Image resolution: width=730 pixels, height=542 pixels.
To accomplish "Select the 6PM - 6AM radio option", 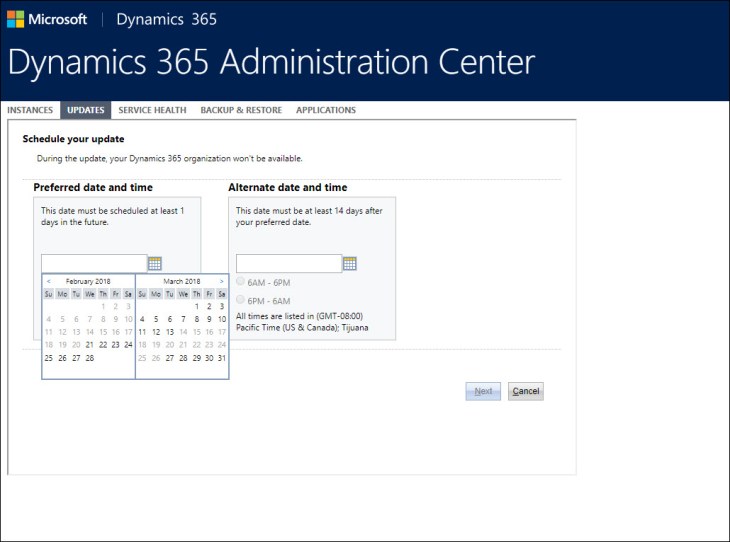I will coord(240,299).
